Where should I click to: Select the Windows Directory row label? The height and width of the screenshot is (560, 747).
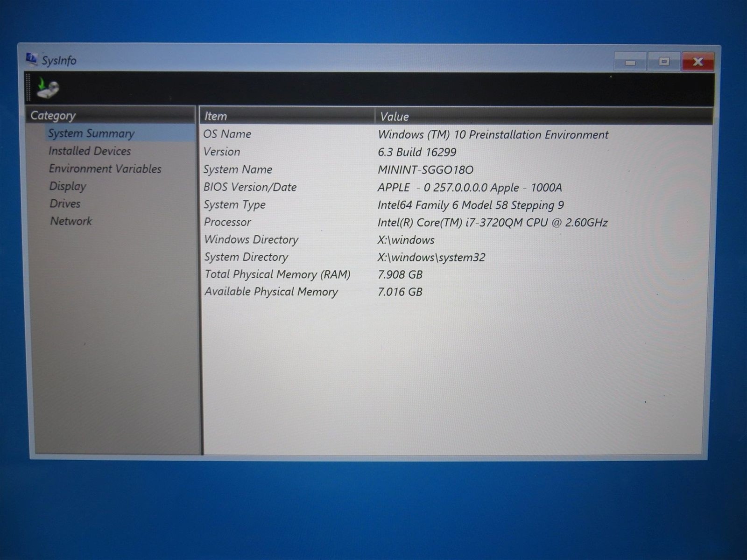click(251, 239)
